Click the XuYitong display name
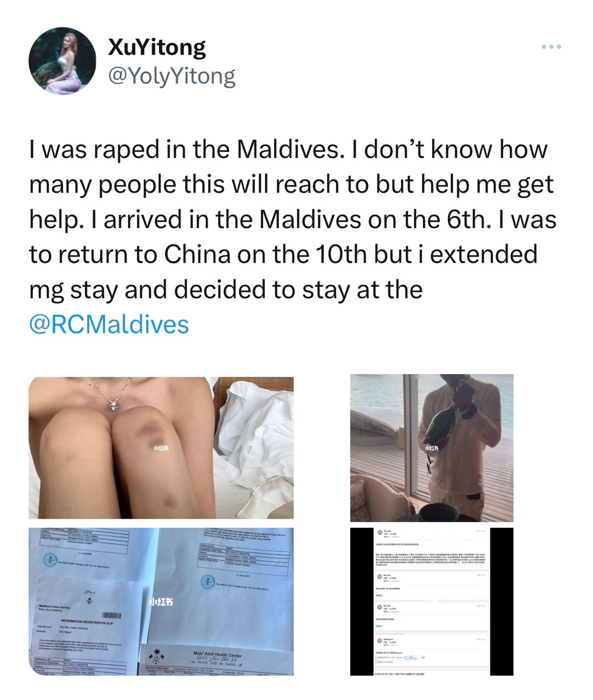 tap(157, 47)
